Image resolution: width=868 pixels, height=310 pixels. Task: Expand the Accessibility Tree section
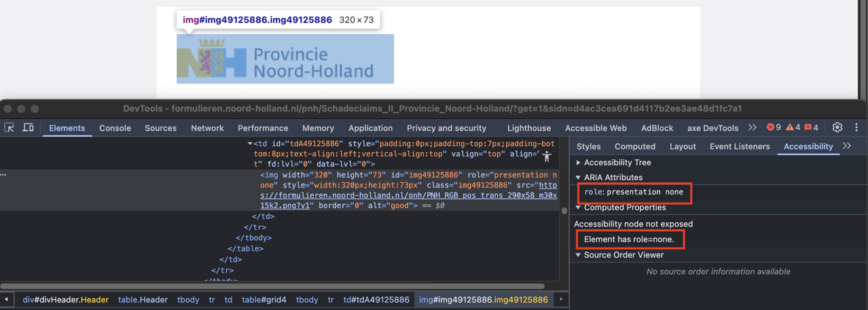click(x=579, y=162)
